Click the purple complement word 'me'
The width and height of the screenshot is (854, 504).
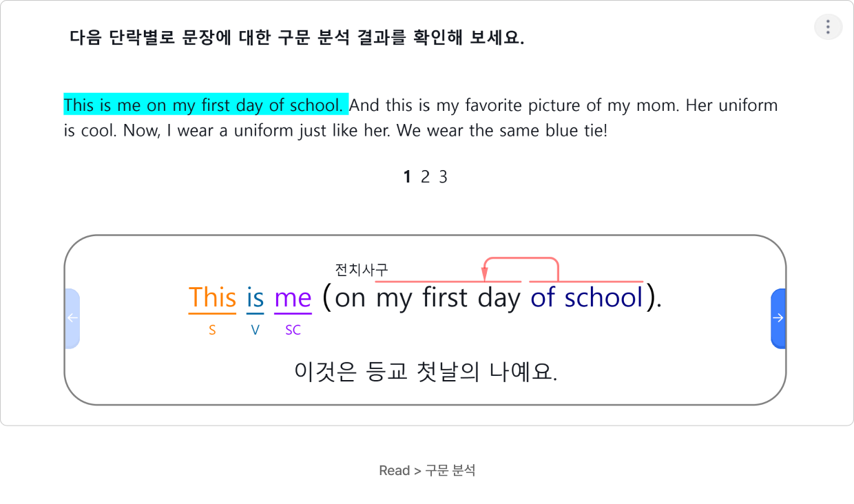click(293, 298)
